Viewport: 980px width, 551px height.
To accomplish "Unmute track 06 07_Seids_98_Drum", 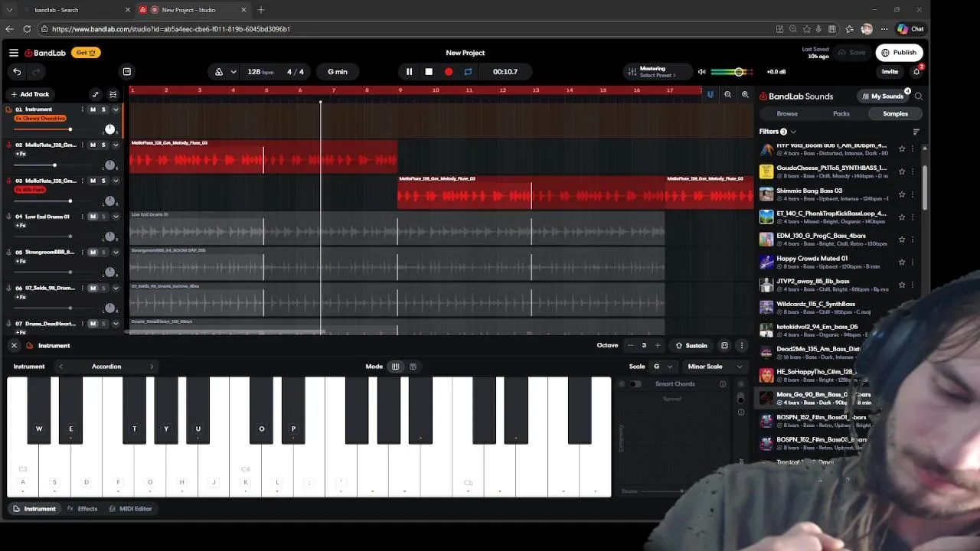I will [x=93, y=288].
